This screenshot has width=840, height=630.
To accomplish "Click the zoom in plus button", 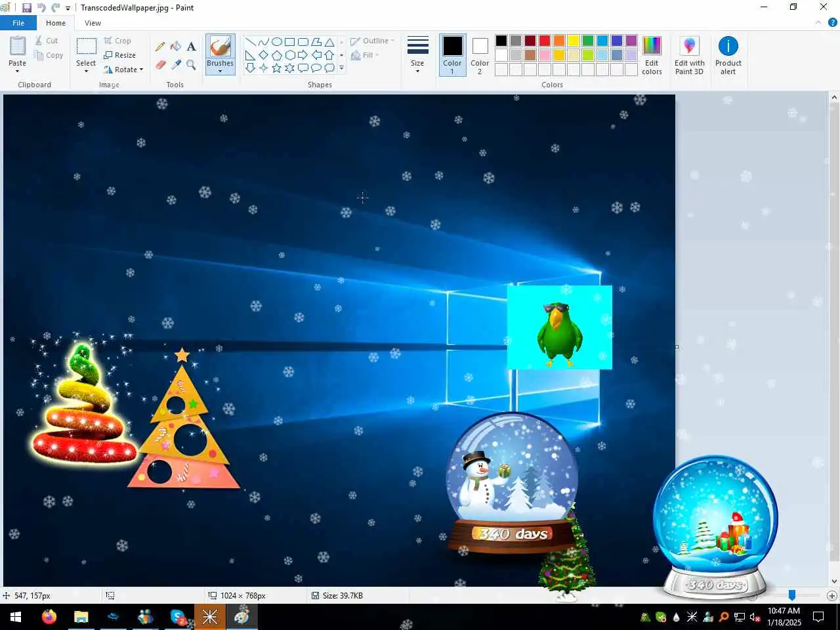I will 832,596.
